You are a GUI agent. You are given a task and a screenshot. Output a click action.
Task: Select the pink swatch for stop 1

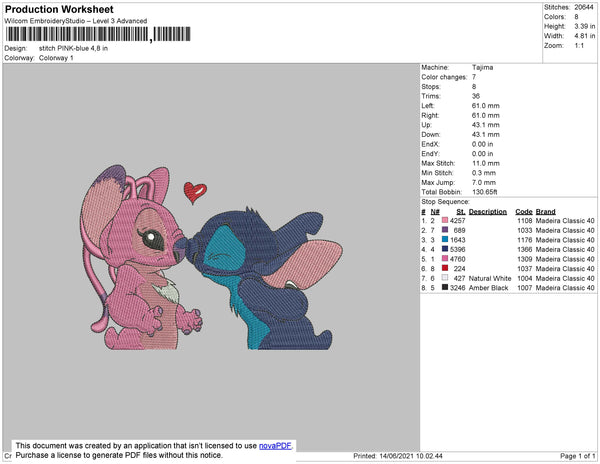(445, 220)
